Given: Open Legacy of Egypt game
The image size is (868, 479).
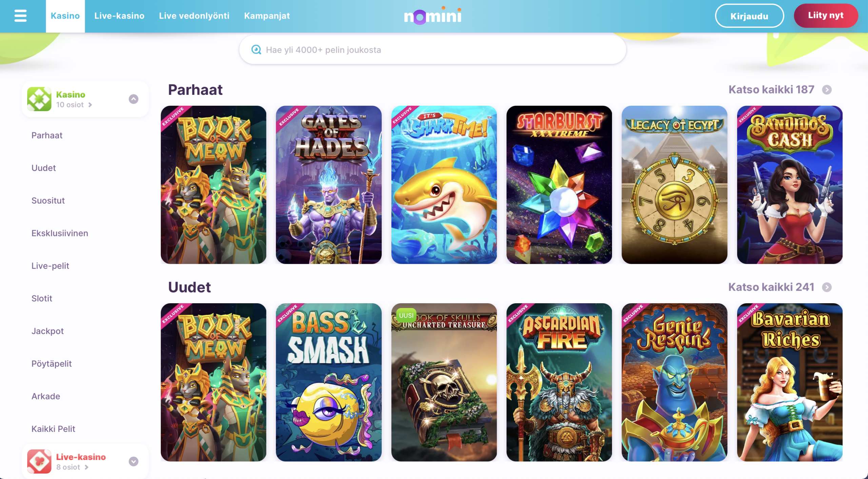Looking at the screenshot, I should (x=674, y=185).
